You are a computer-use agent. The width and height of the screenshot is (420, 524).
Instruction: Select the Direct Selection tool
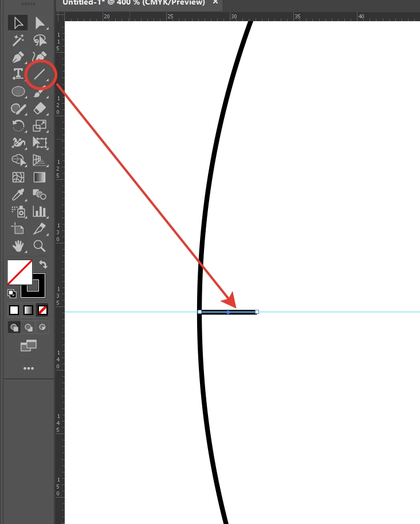tap(40, 23)
